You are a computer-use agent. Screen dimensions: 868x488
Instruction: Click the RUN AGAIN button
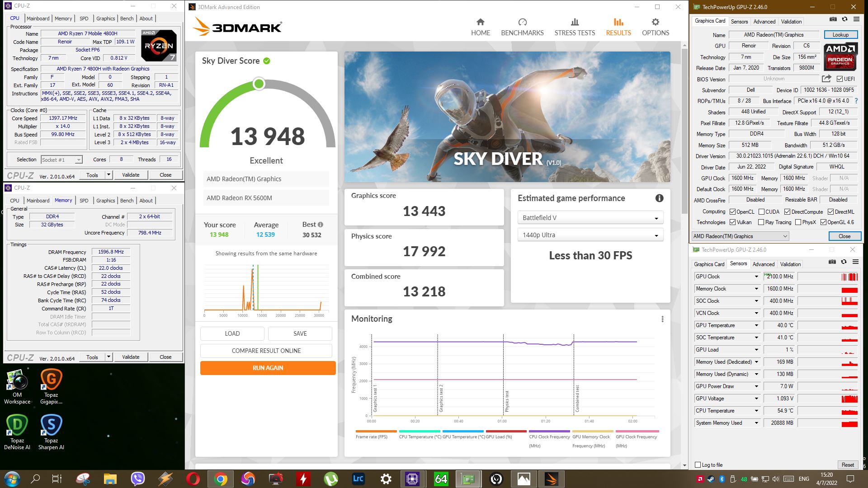tap(268, 368)
